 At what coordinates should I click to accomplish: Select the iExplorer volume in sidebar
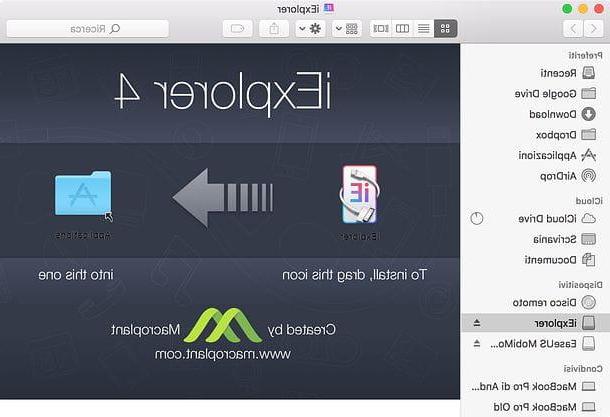click(535, 323)
